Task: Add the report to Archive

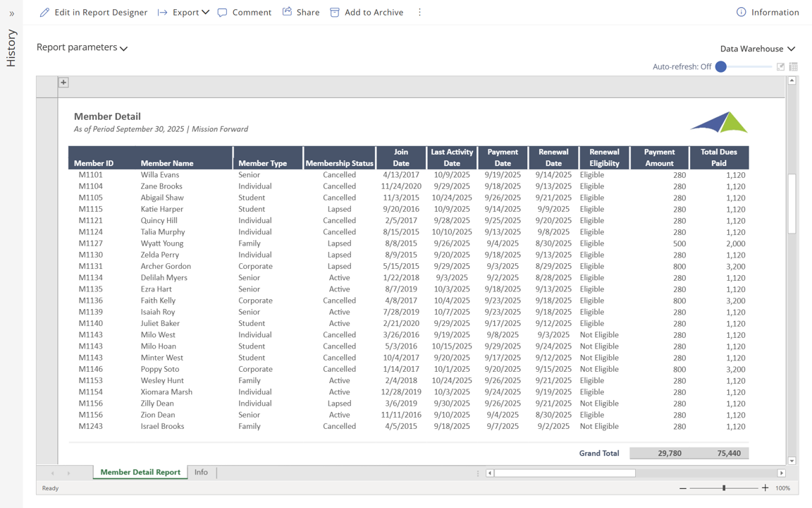Action: coord(367,13)
